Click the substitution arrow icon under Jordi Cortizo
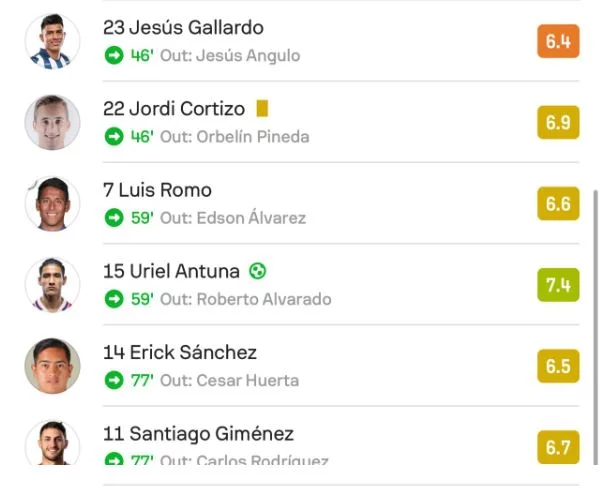This screenshot has height=486, width=601. 114,136
